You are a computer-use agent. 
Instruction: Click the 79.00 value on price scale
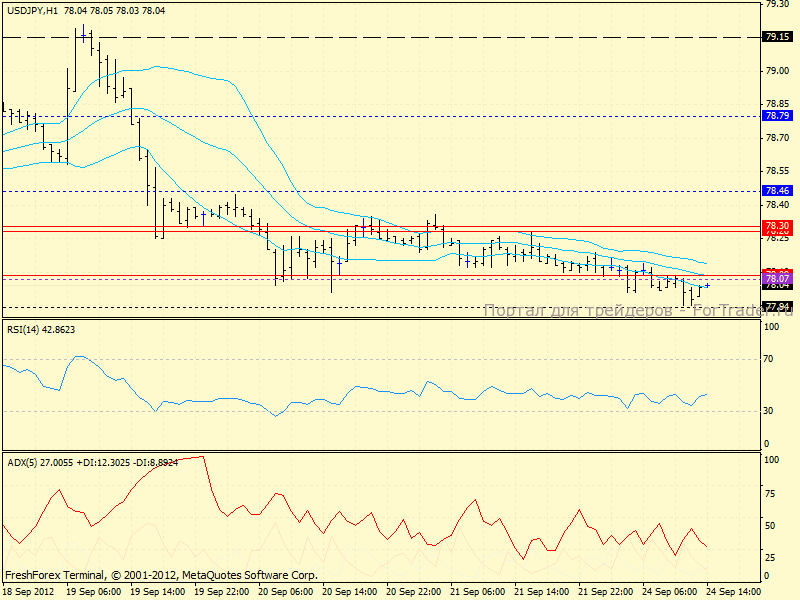tap(775, 70)
